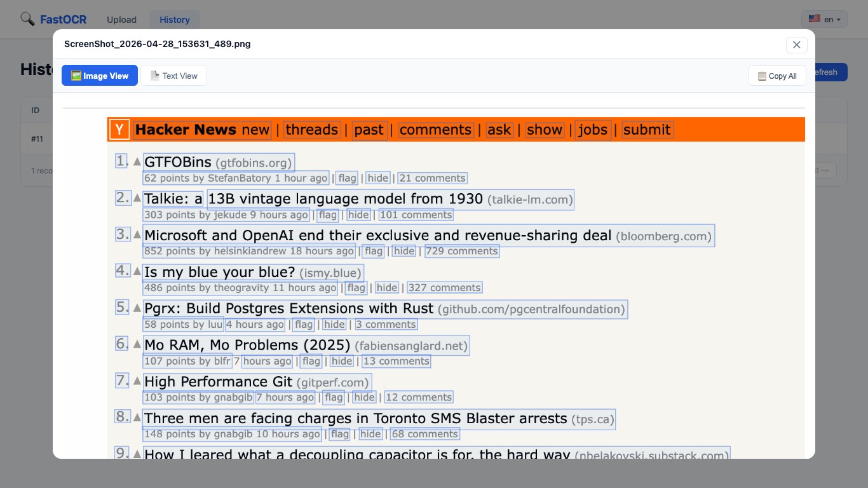Select rank number '8.' box
The height and width of the screenshot is (488, 868).
click(122, 417)
